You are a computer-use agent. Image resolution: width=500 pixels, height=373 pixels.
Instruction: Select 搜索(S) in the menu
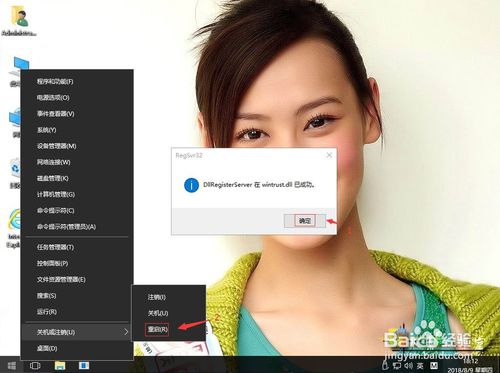(77, 296)
